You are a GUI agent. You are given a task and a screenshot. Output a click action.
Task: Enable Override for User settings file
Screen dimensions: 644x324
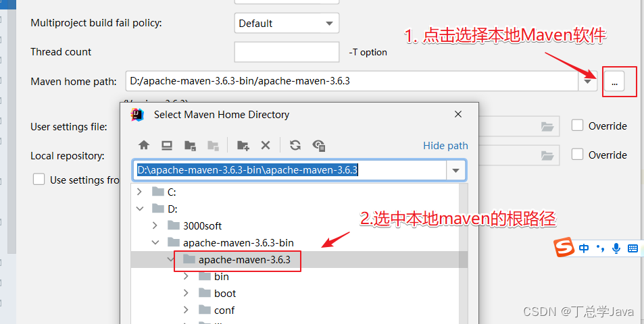(578, 126)
